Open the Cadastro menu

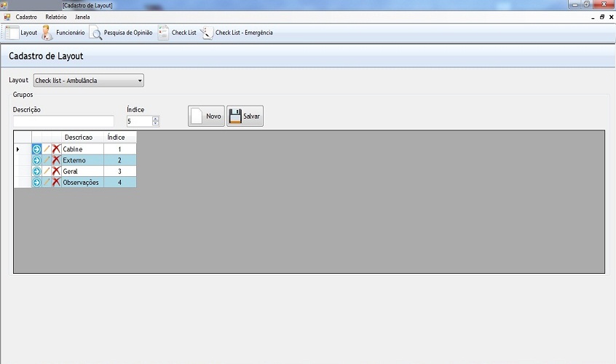pyautogui.click(x=26, y=17)
